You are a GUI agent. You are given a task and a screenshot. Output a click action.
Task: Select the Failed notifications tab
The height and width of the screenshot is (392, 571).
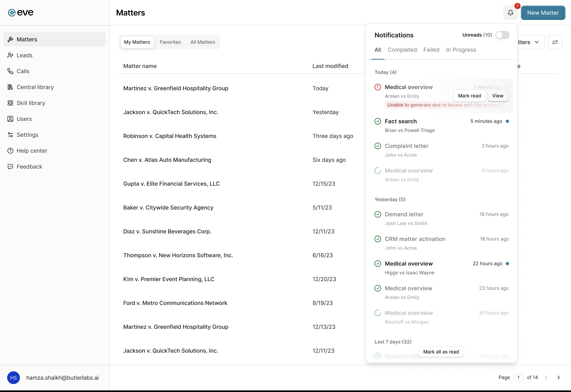pos(431,50)
